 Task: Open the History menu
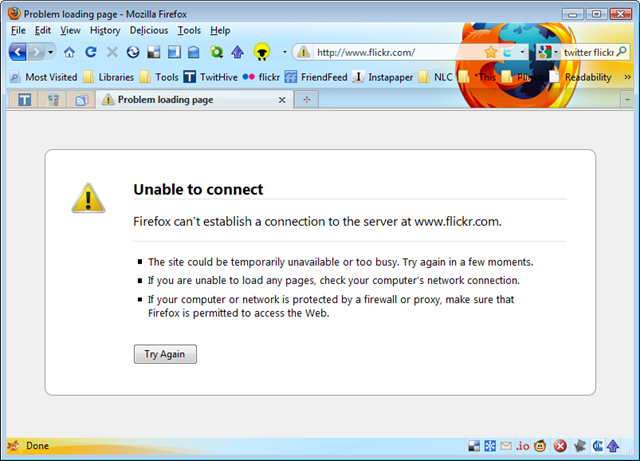tap(105, 31)
